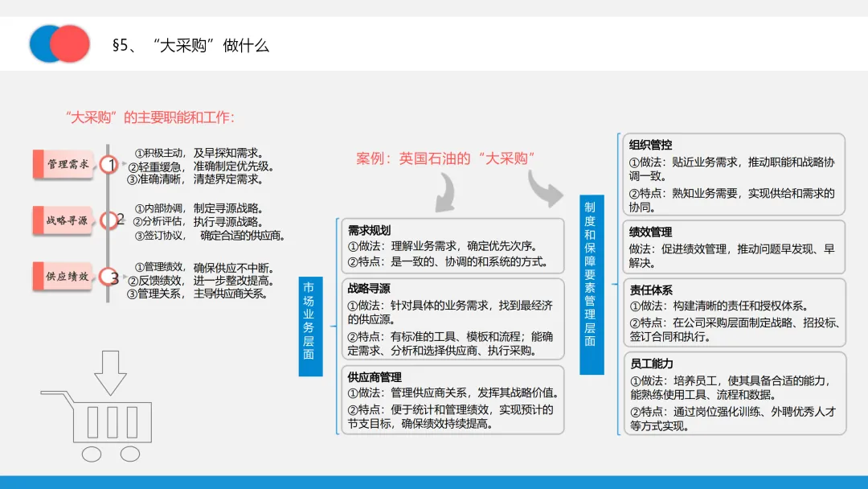Select the 供应绩效 red label

(63, 277)
